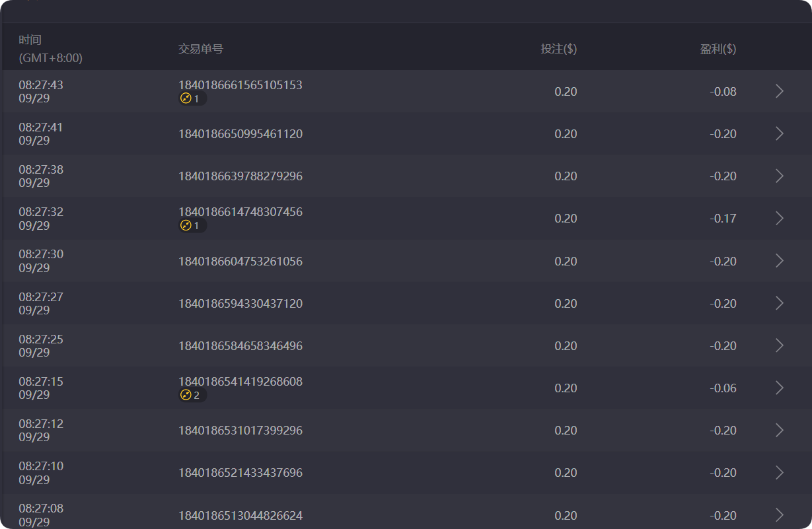Open arrow for the 08:27:15 bet record
Viewport: 812px width, 529px height.
(780, 388)
